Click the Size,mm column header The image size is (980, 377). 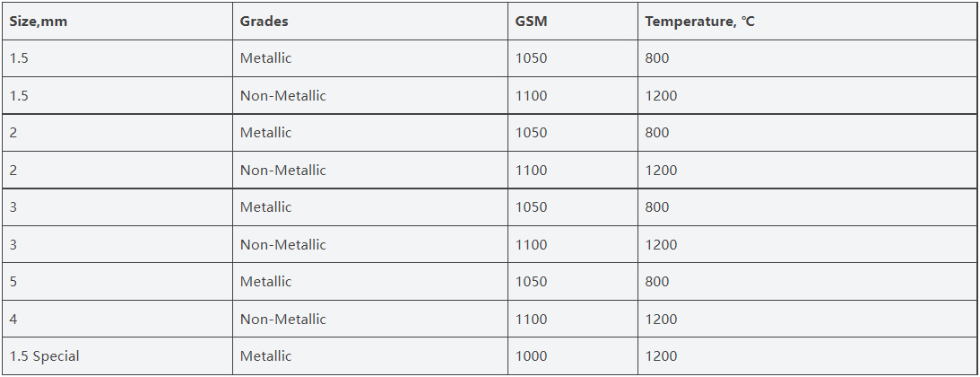tap(117, 22)
